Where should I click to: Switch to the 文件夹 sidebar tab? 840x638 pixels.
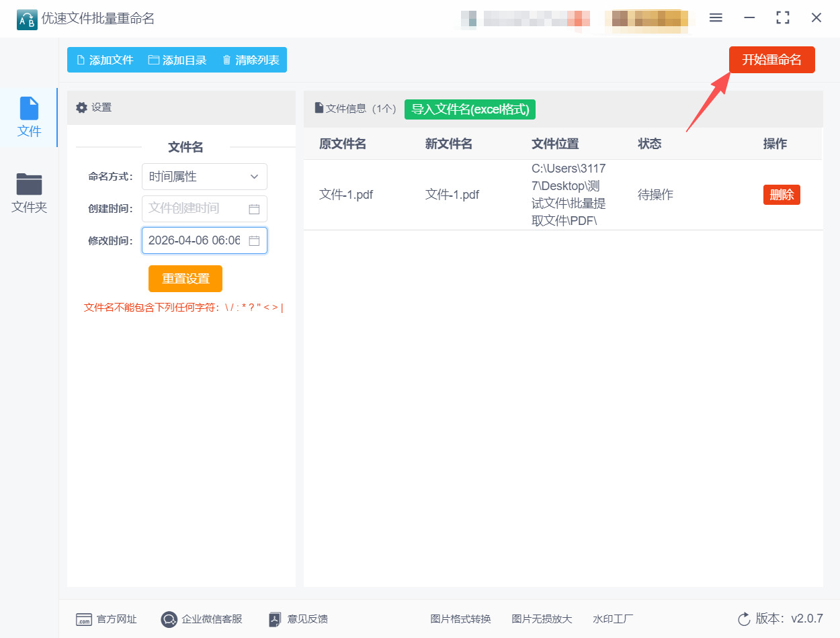[x=29, y=193]
